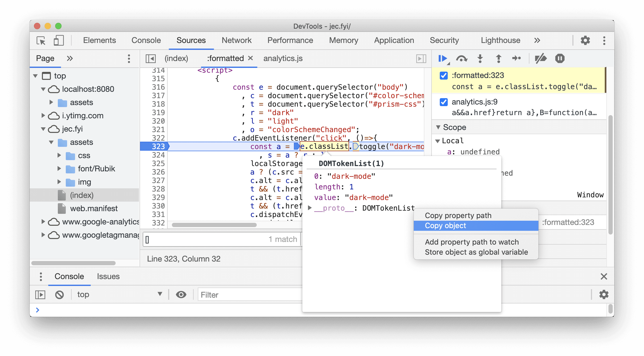
Task: Expand the Local scope section
Action: 440,140
